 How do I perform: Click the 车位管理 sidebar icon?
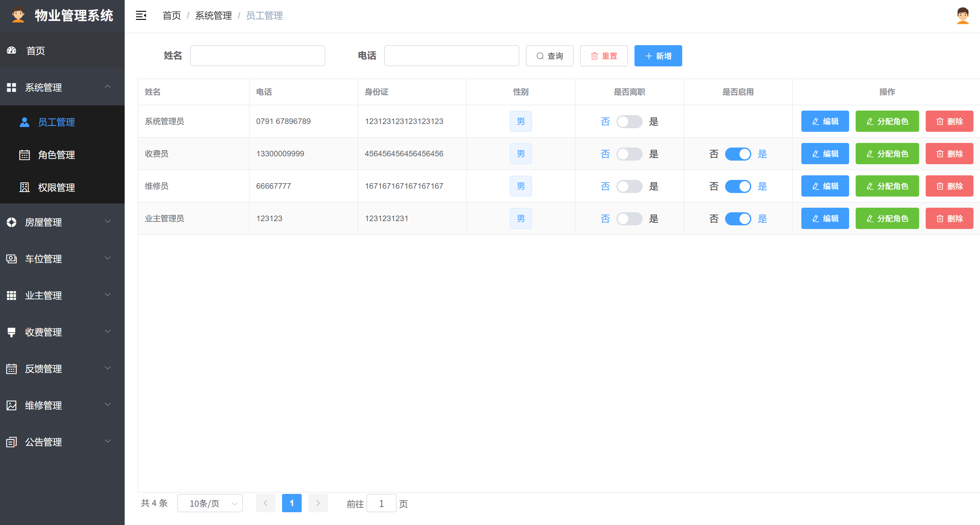11,259
